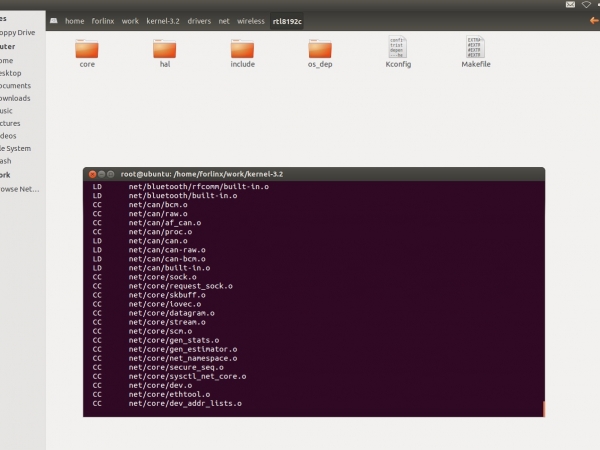Click Browse Network in the sidebar

click(18, 188)
